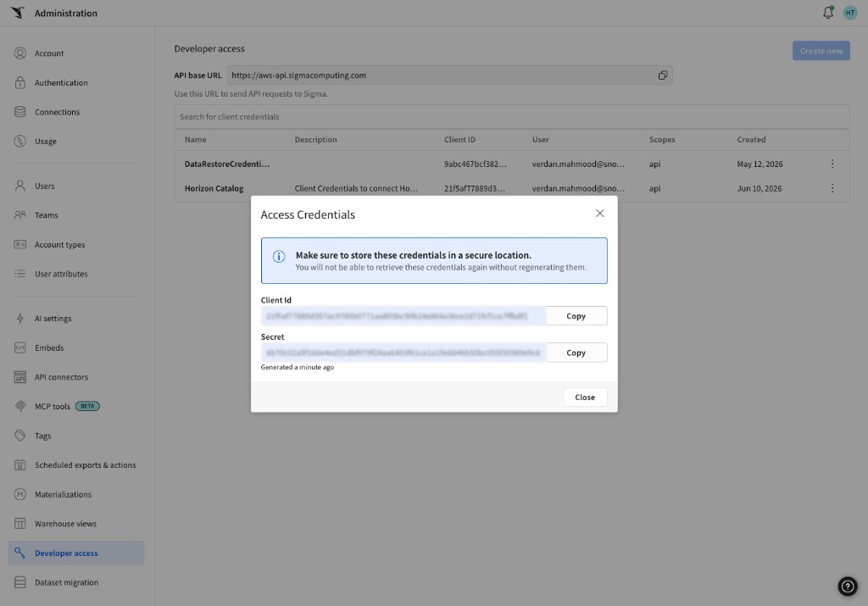
Task: Open the notifications bell icon
Action: [828, 13]
